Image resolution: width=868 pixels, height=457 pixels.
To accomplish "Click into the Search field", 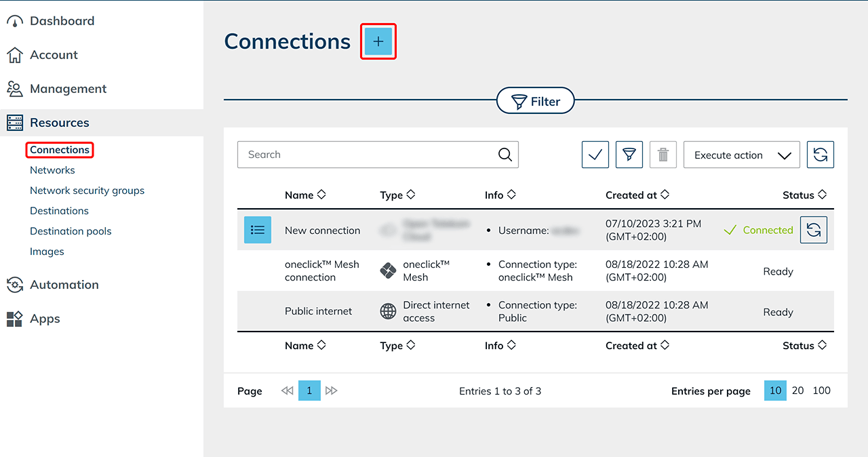I will pyautogui.click(x=366, y=155).
